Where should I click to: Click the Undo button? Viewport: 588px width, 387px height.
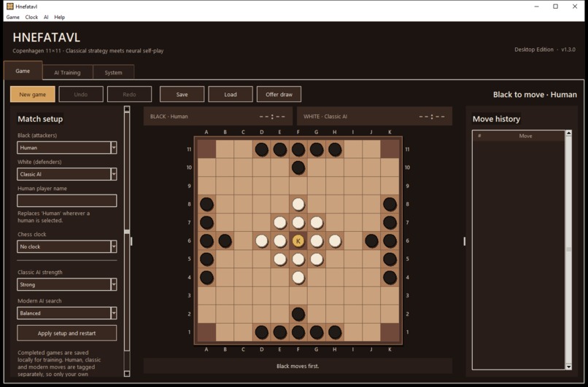pyautogui.click(x=81, y=95)
